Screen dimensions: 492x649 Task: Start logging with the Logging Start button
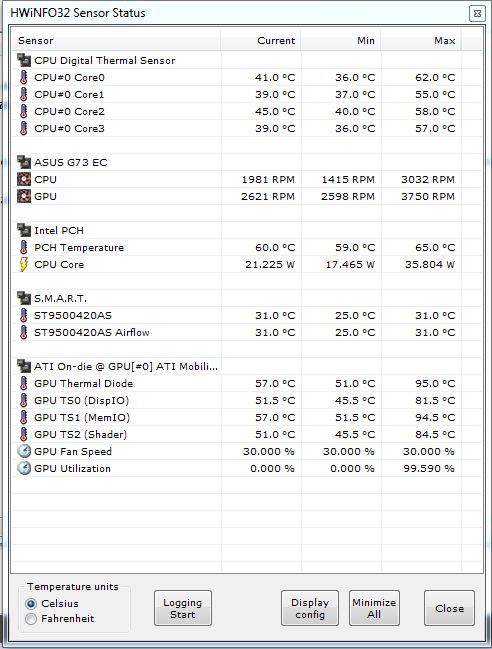[x=183, y=608]
